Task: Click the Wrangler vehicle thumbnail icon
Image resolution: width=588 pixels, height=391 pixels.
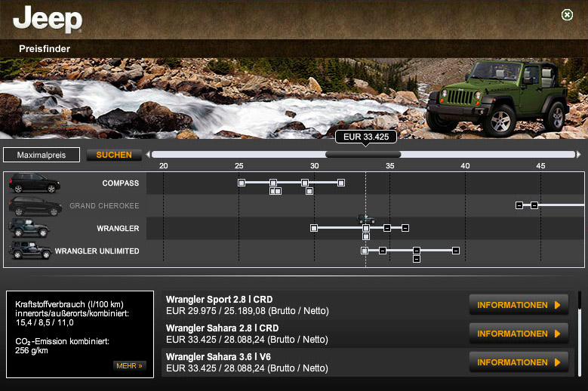Action: (x=29, y=228)
